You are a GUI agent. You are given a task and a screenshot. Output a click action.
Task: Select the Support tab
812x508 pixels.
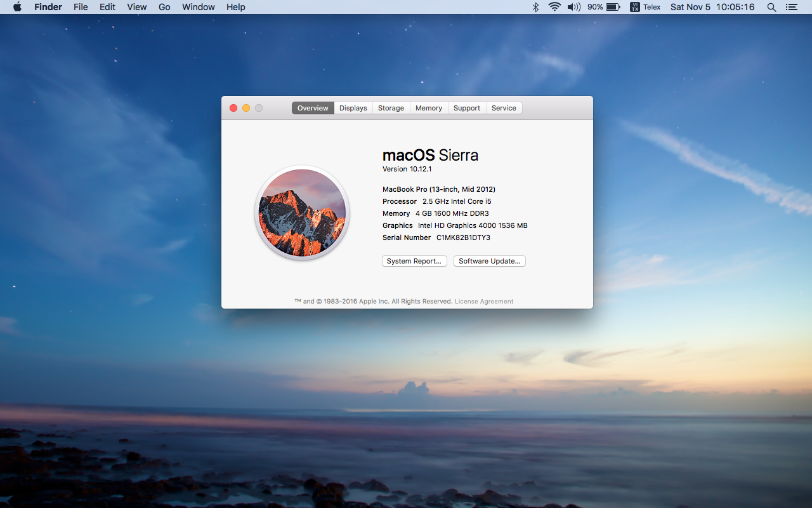467,108
